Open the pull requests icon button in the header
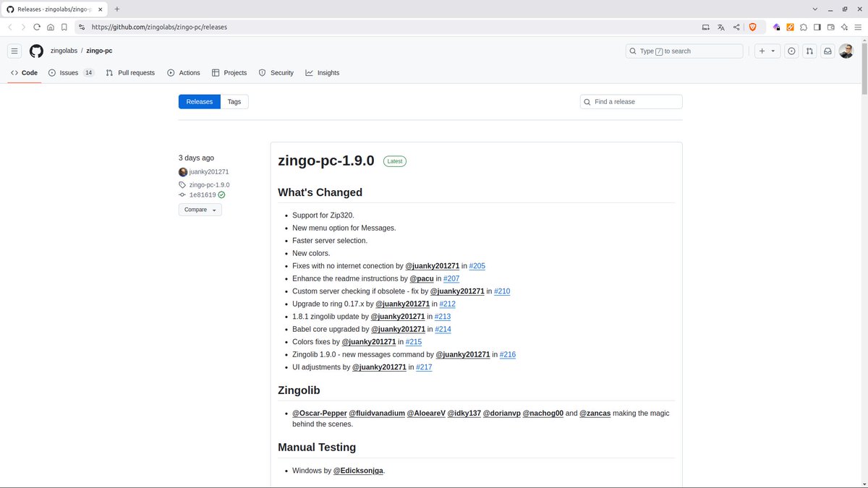Viewport: 868px width, 488px height. pos(809,51)
